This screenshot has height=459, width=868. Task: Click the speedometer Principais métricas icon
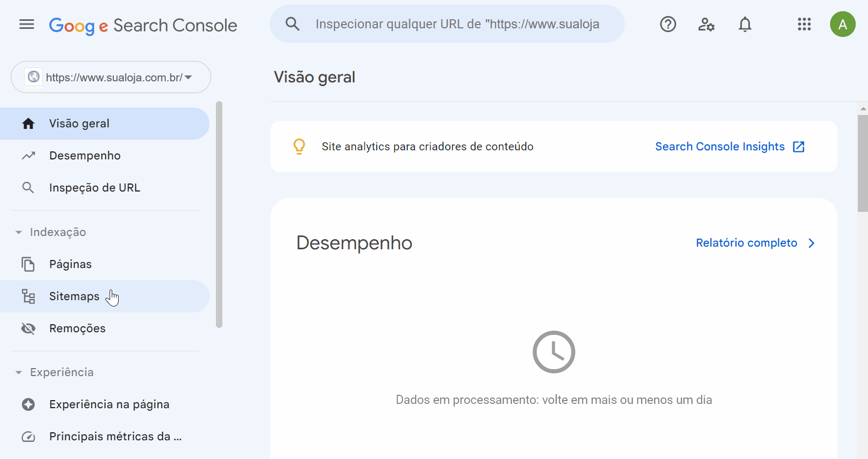pos(28,437)
